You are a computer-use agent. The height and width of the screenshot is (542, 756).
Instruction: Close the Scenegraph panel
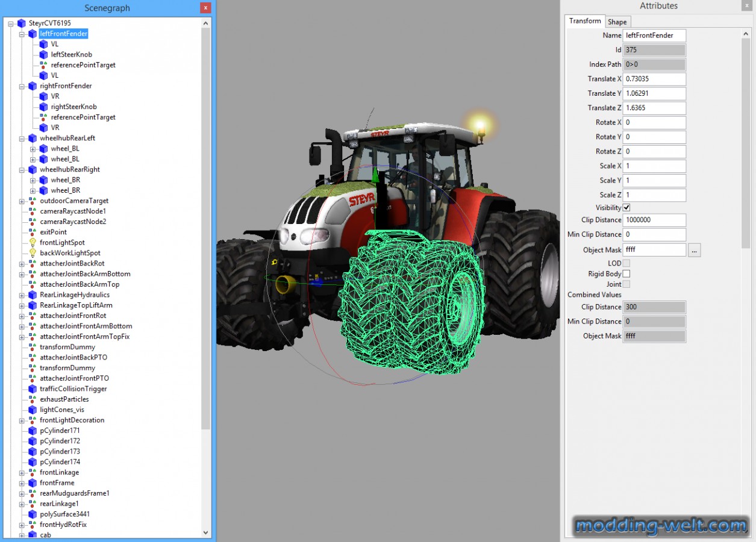tap(205, 8)
